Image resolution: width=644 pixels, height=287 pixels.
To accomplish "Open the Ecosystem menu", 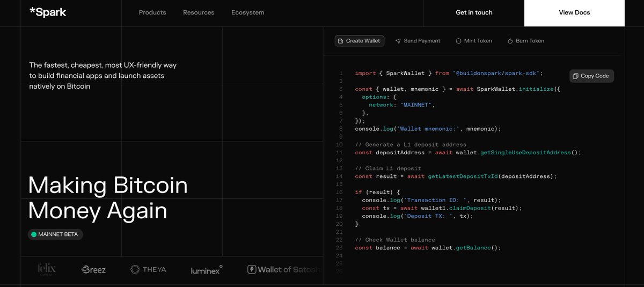I will 247,12.
